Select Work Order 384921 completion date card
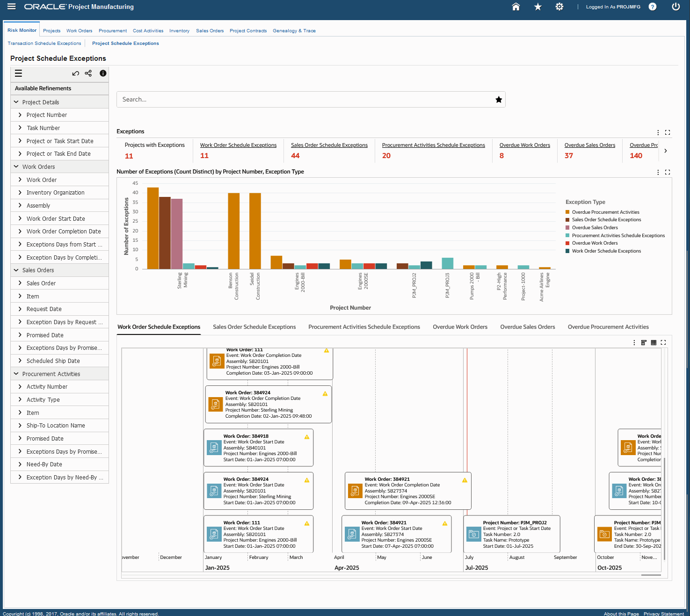The width and height of the screenshot is (690, 616). coord(408,491)
